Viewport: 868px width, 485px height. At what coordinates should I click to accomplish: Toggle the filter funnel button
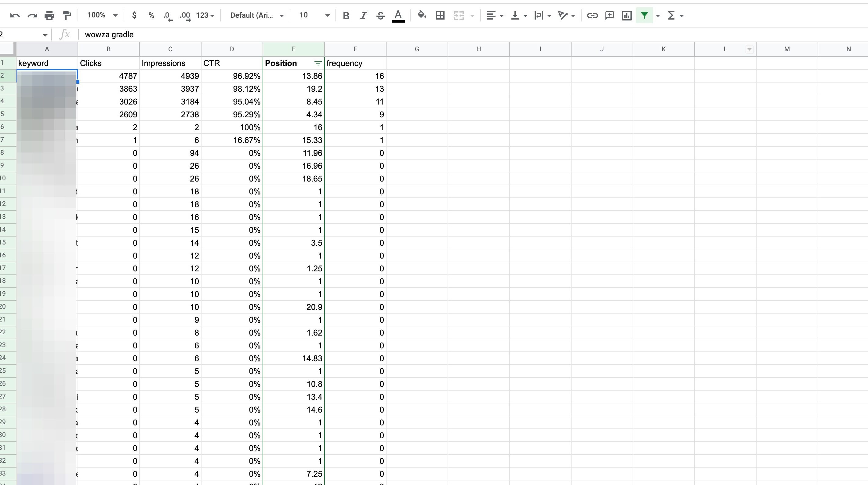[644, 16]
